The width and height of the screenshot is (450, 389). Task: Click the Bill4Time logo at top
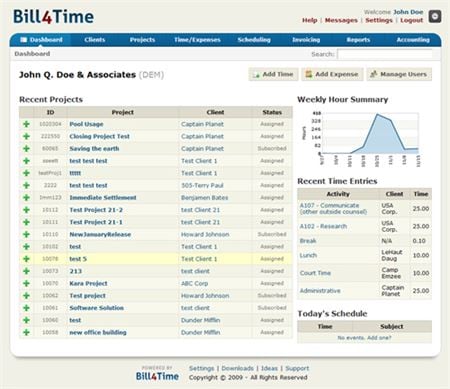53,17
